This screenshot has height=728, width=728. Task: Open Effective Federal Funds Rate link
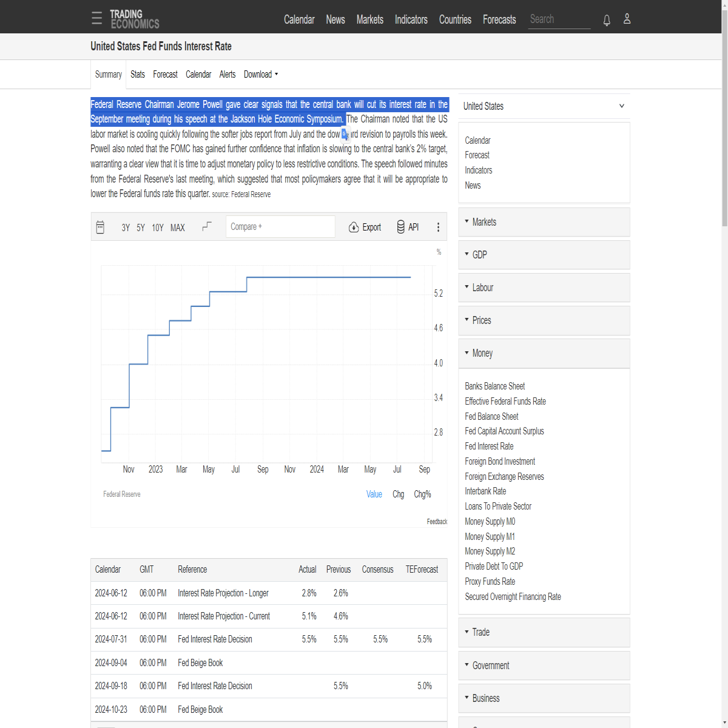[x=505, y=401]
